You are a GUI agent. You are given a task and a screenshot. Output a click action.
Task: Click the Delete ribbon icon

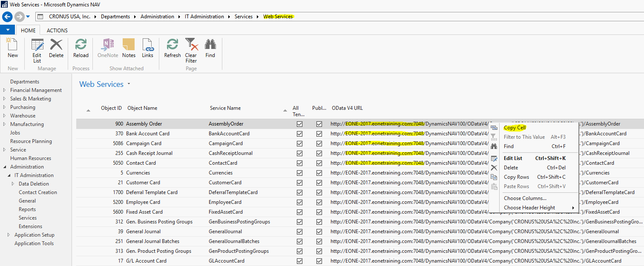click(56, 45)
